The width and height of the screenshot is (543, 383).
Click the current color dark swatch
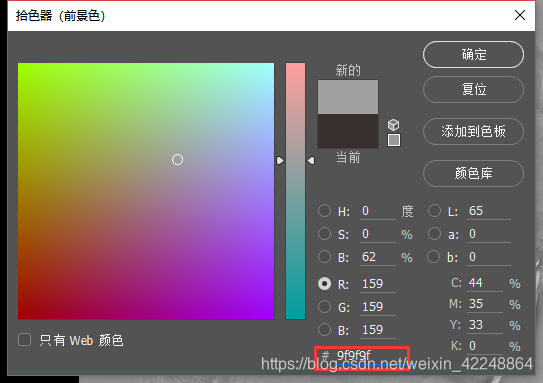(348, 131)
